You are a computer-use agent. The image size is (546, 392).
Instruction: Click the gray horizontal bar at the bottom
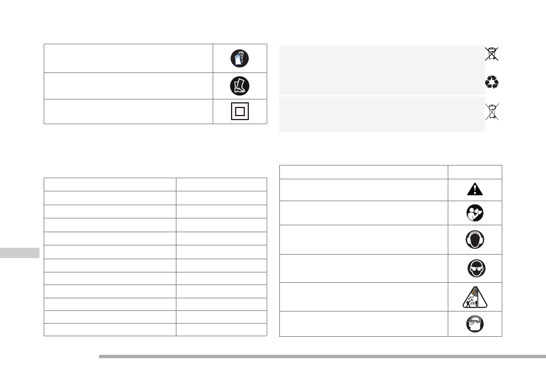pos(322,356)
